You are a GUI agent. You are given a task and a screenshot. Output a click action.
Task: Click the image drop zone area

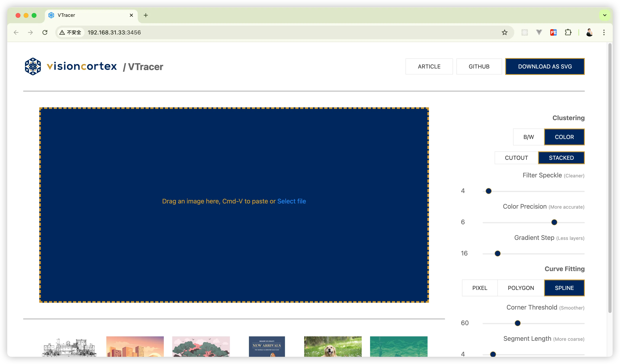point(234,205)
